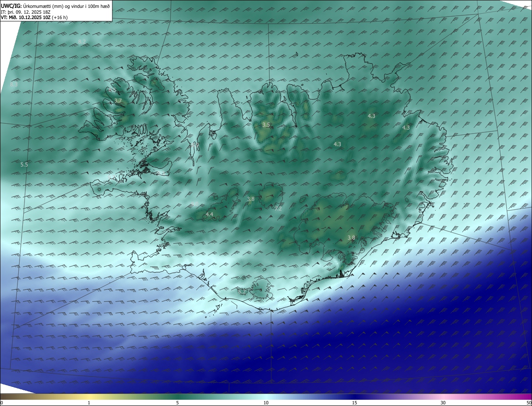Click the 3.7 value in the Westfjords
Image resolution: width=532 pixels, height=406 pixels.
[118, 101]
